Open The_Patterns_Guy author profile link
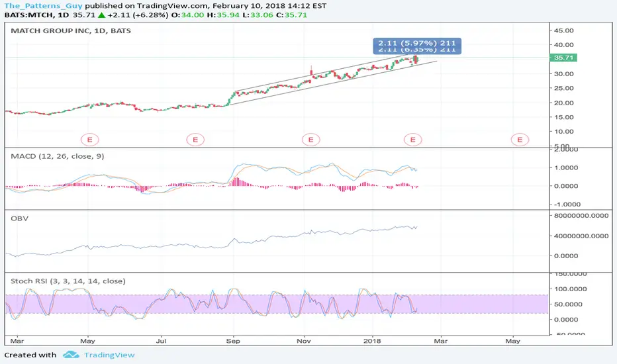Screen dimensions: 617x364 pos(43,6)
